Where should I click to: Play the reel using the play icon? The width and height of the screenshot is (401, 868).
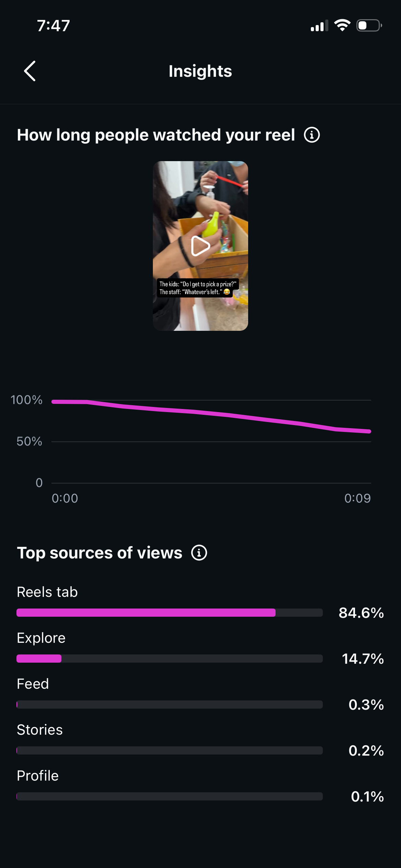(x=200, y=246)
